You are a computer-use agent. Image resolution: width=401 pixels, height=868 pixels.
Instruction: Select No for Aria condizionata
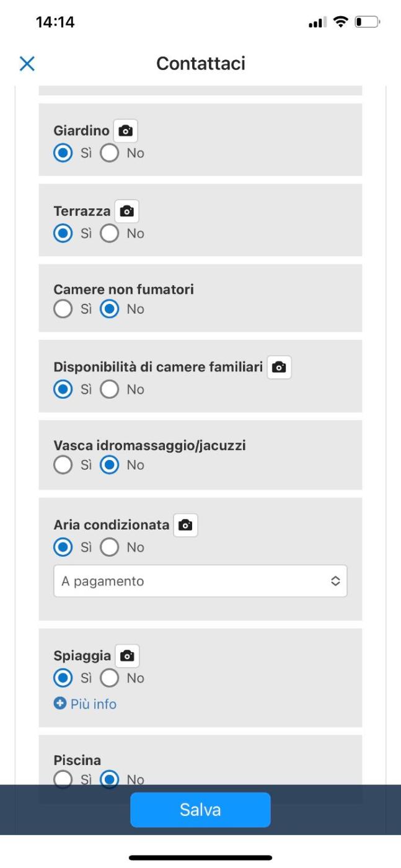(x=110, y=547)
